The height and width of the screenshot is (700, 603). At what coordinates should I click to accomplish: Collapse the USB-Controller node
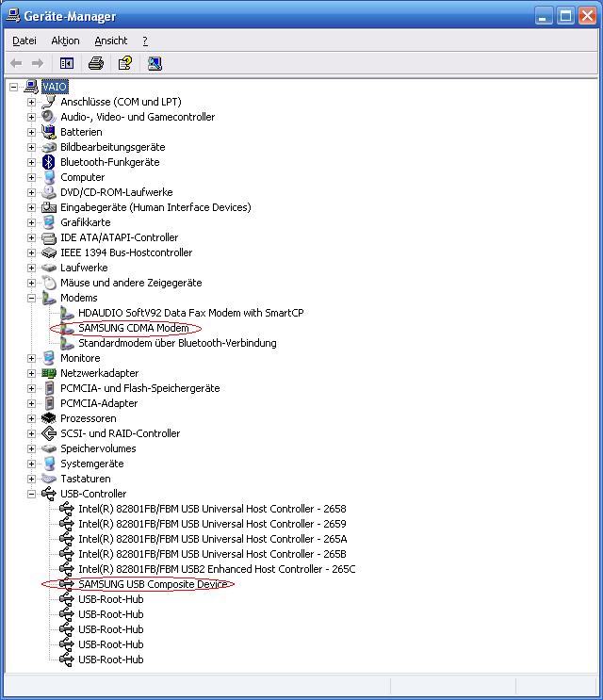pyautogui.click(x=31, y=494)
